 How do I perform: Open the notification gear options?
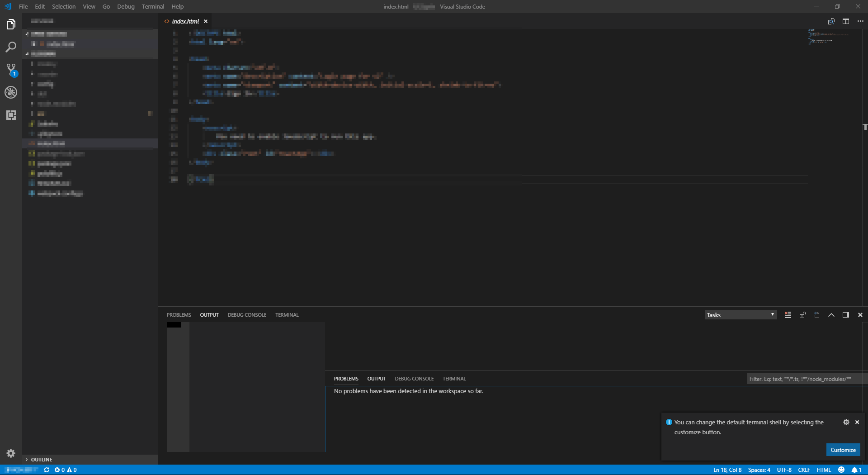point(846,422)
